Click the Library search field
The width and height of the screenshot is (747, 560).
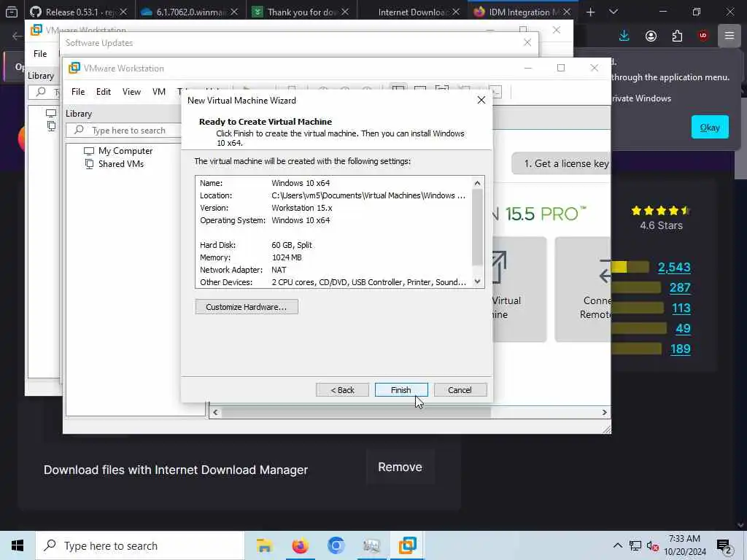(x=124, y=130)
